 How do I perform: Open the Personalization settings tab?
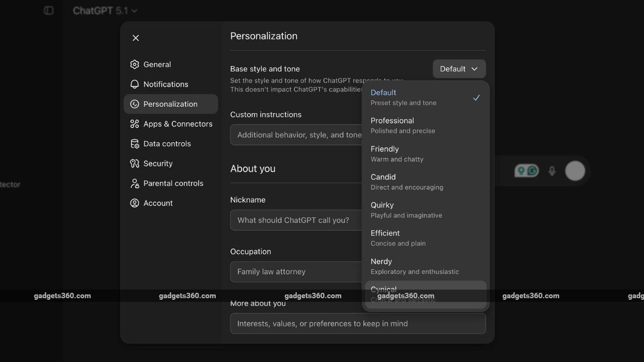click(x=171, y=104)
